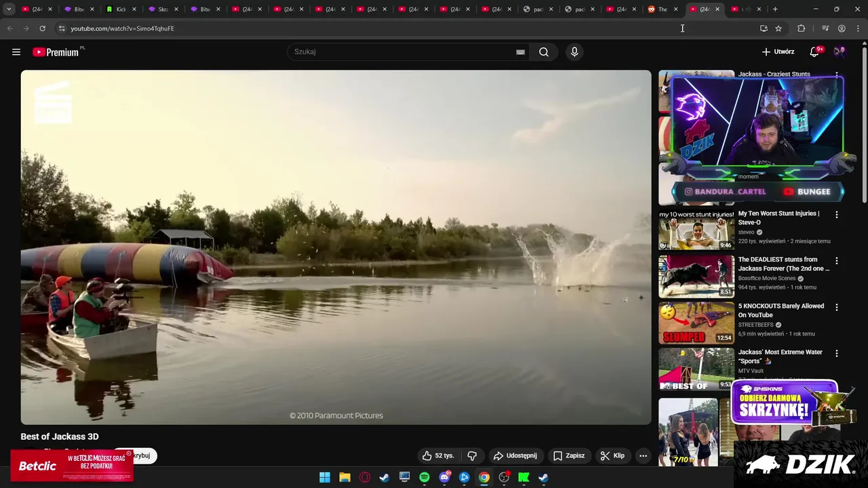View site information icon in address bar

coord(62,28)
